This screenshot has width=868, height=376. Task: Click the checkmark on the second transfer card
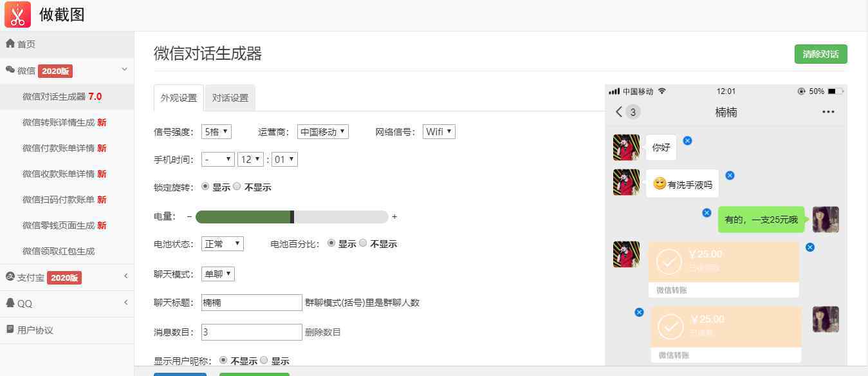point(671,326)
